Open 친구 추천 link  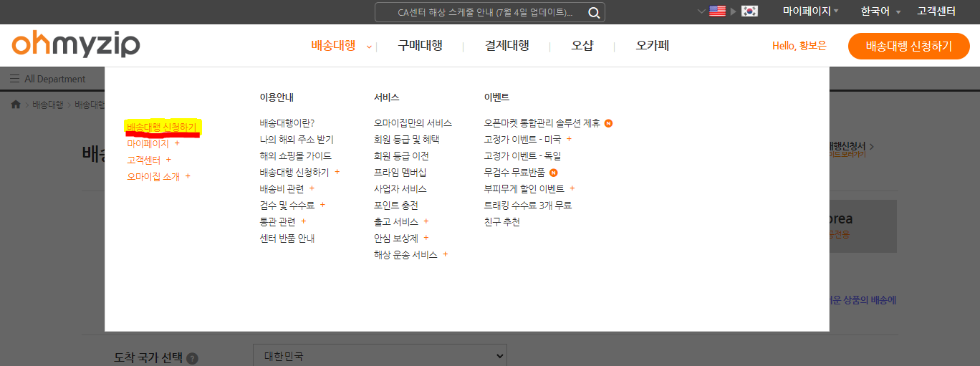[x=502, y=222]
